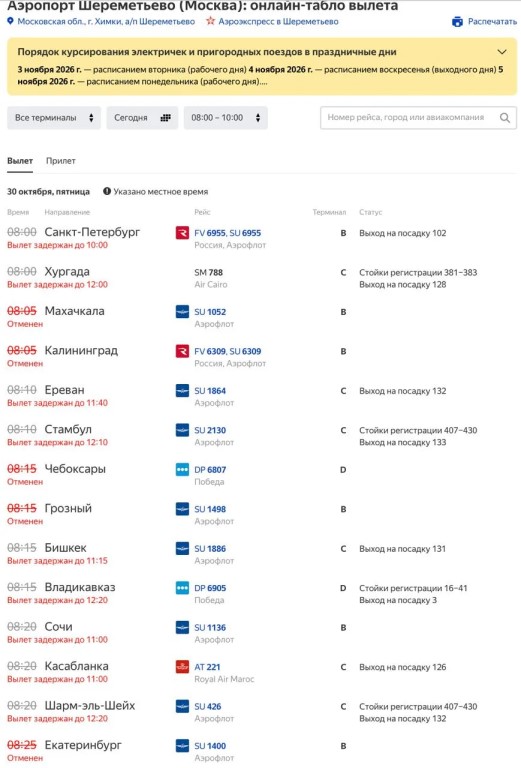Open flight SU 426 link

tap(208, 707)
